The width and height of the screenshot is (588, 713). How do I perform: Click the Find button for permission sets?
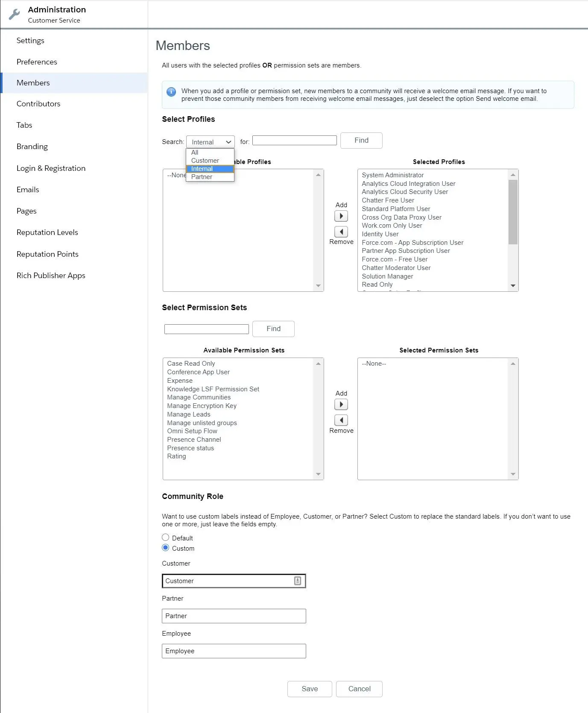pyautogui.click(x=273, y=329)
